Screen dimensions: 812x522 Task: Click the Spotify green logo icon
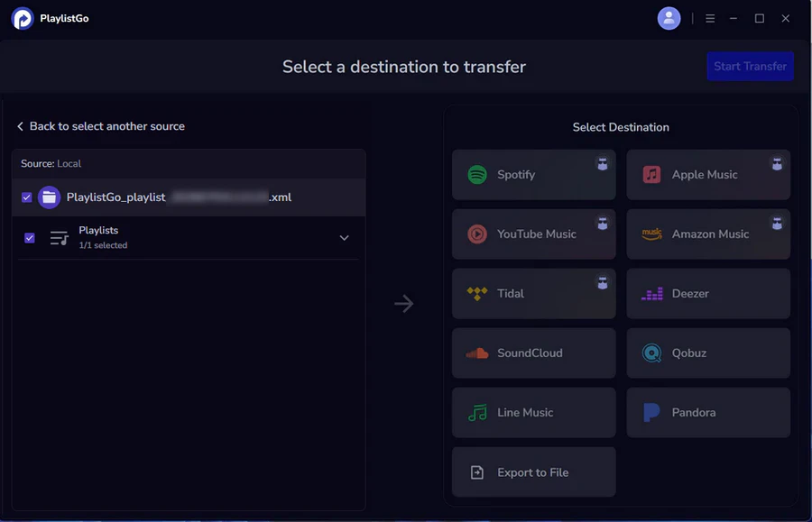click(477, 175)
